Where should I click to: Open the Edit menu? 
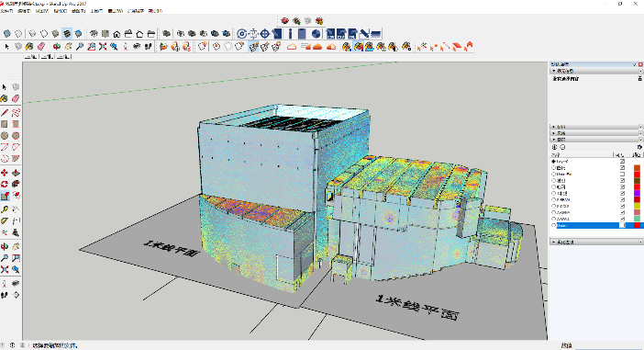click(x=24, y=11)
